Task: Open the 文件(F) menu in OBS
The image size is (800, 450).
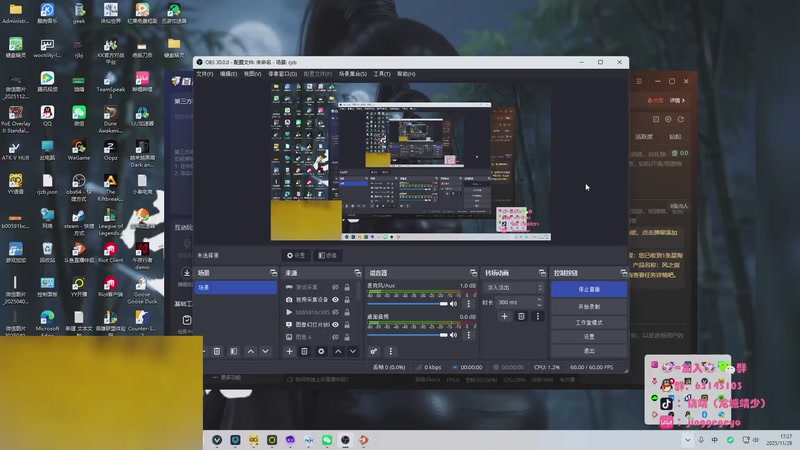Action: point(205,74)
